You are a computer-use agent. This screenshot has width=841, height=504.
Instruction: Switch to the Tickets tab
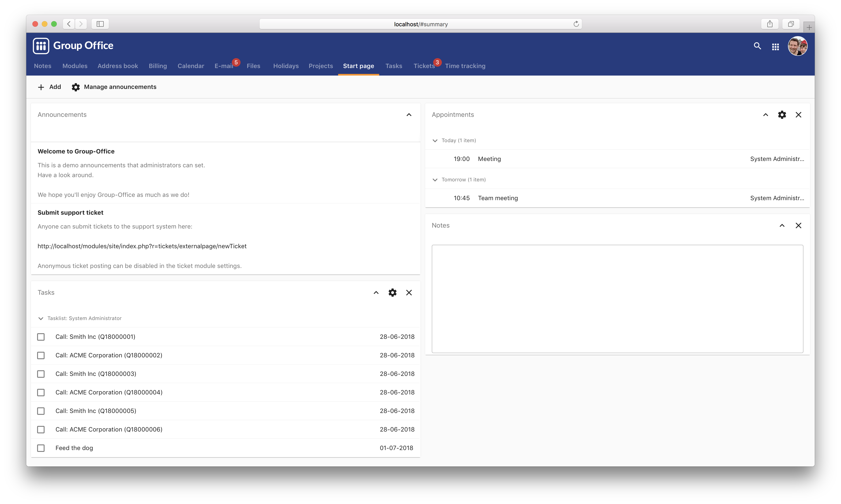point(424,65)
